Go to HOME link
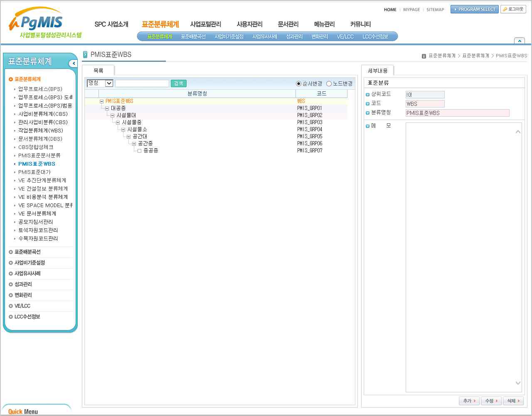 coord(390,10)
